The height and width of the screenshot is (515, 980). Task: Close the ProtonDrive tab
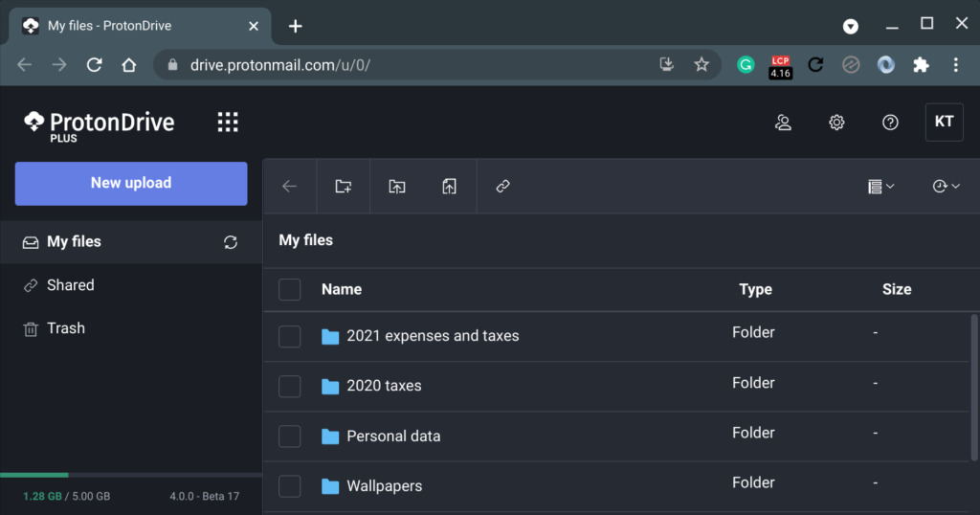pyautogui.click(x=253, y=26)
